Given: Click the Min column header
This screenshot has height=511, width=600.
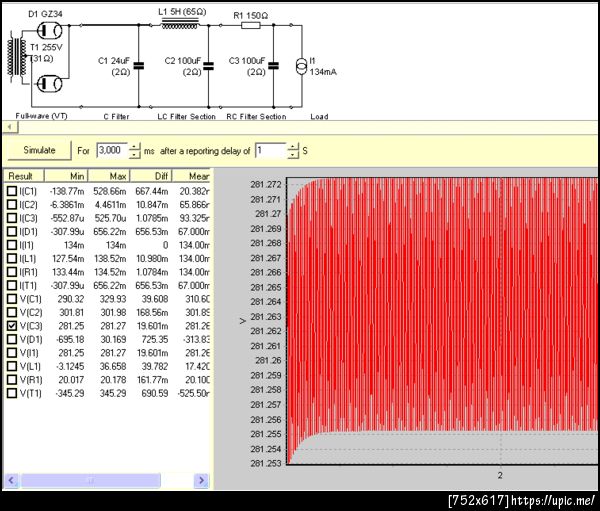Looking at the screenshot, I should point(67,176).
